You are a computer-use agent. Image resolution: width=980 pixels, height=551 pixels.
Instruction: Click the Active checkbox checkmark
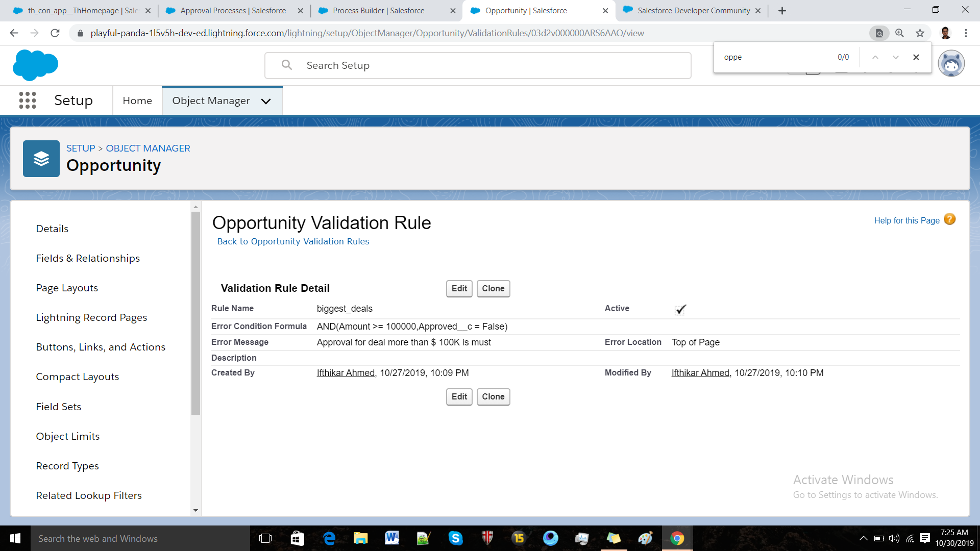(x=680, y=309)
